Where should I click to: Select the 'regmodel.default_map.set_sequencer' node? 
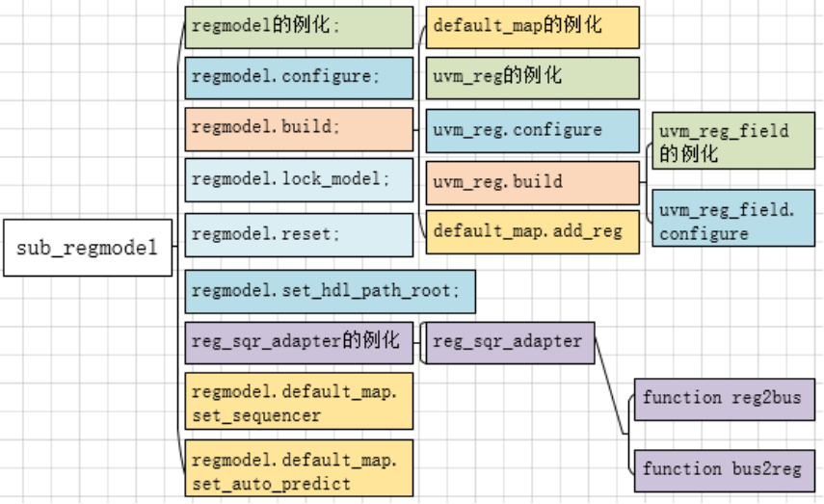pos(299,401)
